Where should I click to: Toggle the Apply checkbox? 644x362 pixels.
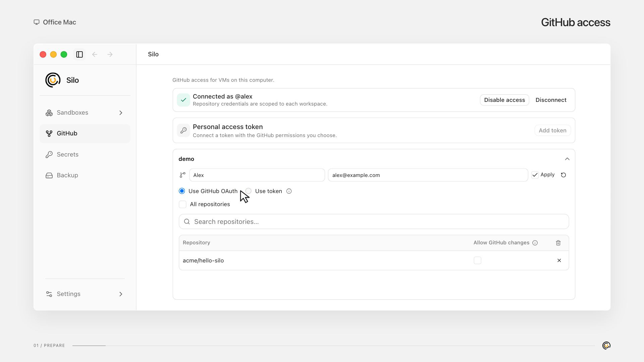click(x=535, y=175)
